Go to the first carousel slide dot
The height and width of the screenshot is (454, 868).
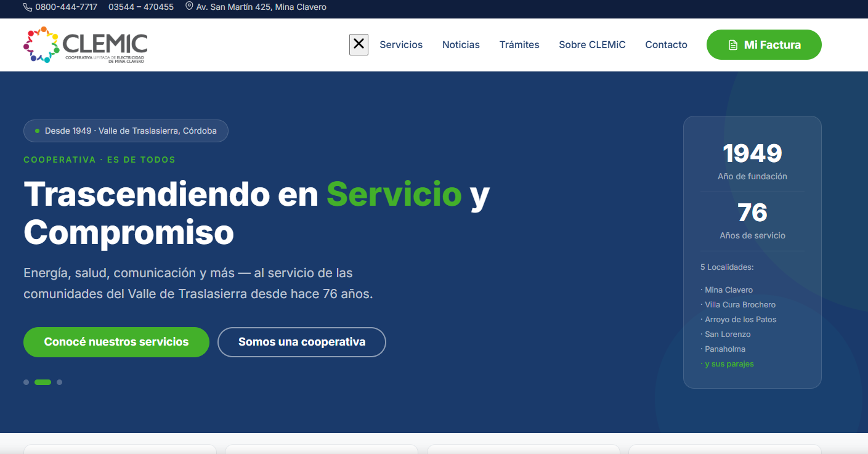pyautogui.click(x=26, y=382)
